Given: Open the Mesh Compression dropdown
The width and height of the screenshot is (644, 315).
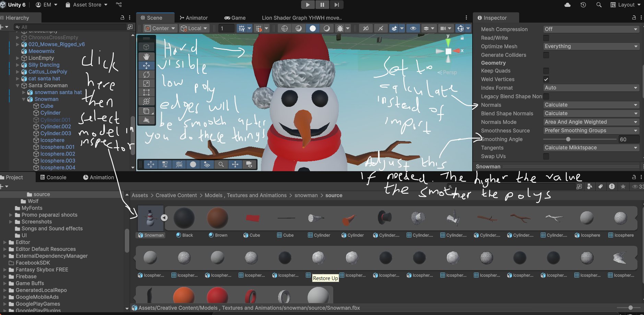Looking at the screenshot, I should pyautogui.click(x=592, y=29).
